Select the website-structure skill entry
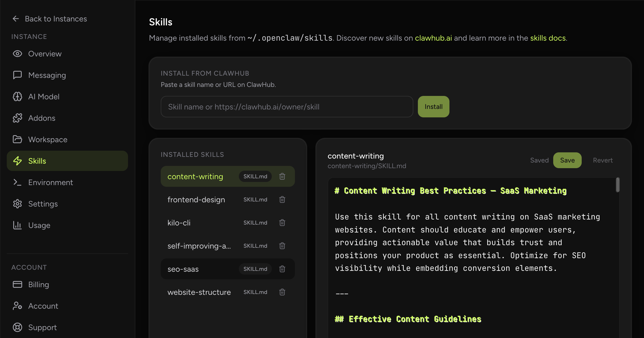 199,292
